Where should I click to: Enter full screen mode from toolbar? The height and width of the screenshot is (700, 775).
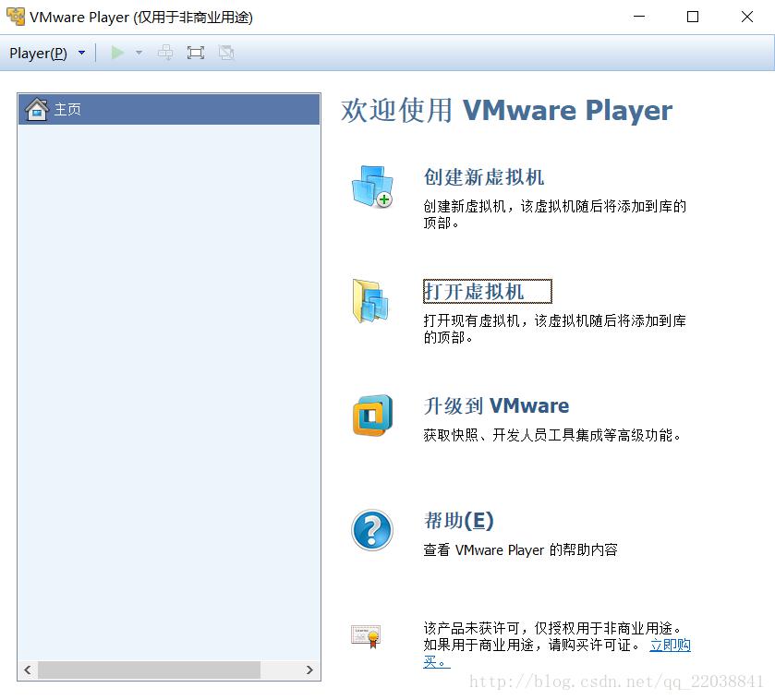(x=195, y=53)
